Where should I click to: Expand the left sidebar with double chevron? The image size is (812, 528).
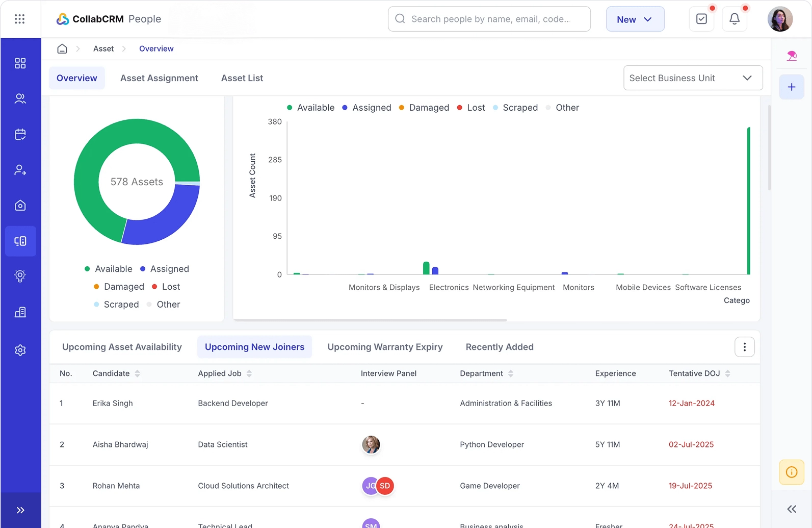click(x=20, y=510)
